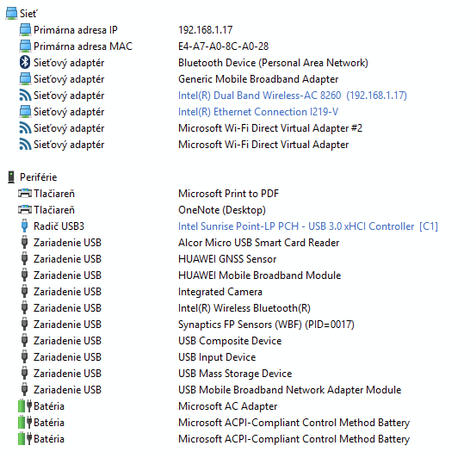This screenshot has height=458, width=476.
Task: Click the Primárna adresa IP label
Action: 76,30
